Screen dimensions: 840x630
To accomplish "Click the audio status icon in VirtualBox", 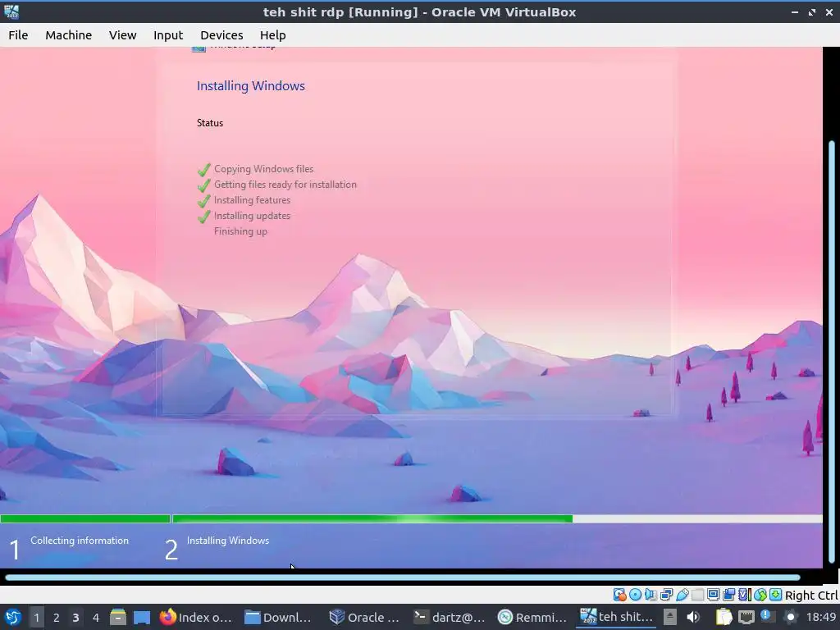I will point(651,595).
